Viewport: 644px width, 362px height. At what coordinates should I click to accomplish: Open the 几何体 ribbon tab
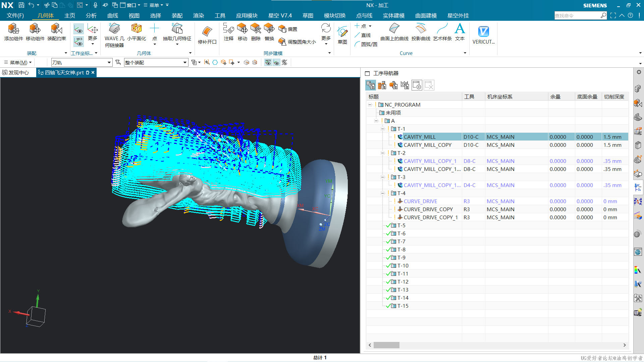click(46, 16)
